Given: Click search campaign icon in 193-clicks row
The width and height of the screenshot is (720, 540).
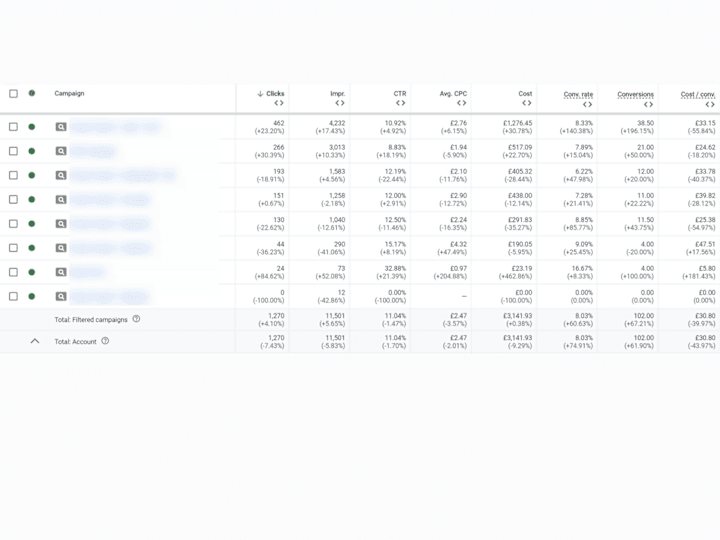Looking at the screenshot, I should click(61, 175).
